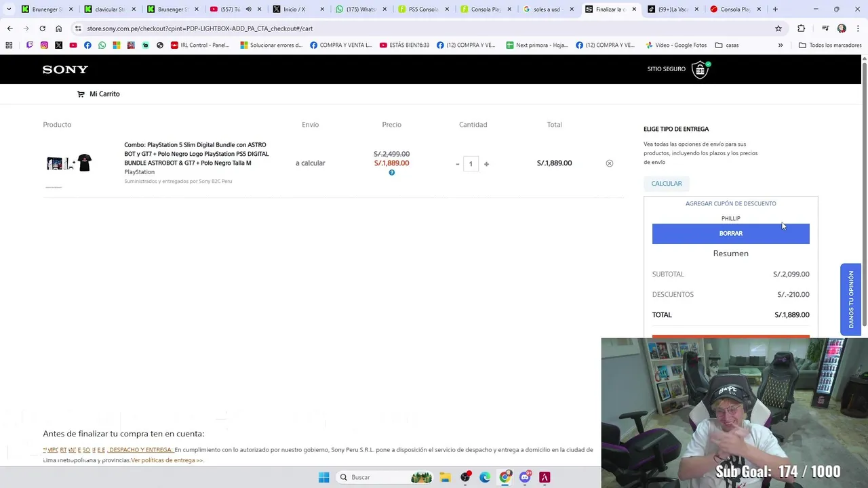Open the X bookmark icon in the bookmarks bar
868x488 pixels.
pyautogui.click(x=58, y=45)
